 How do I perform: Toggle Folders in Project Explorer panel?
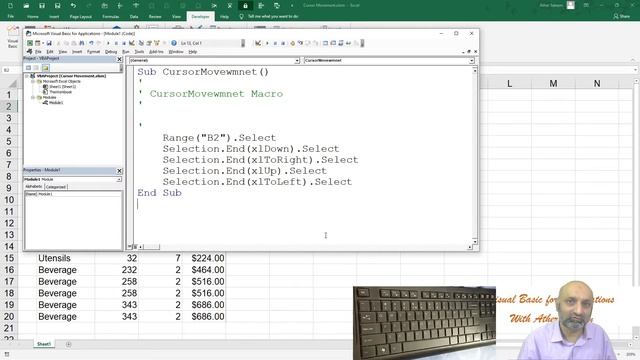click(45, 68)
